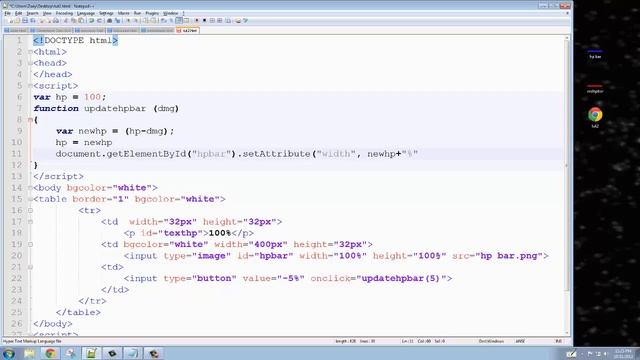Screen dimensions: 640x360
Task: Open the "redhpbar" desktop image icon
Action: [x=595, y=88]
